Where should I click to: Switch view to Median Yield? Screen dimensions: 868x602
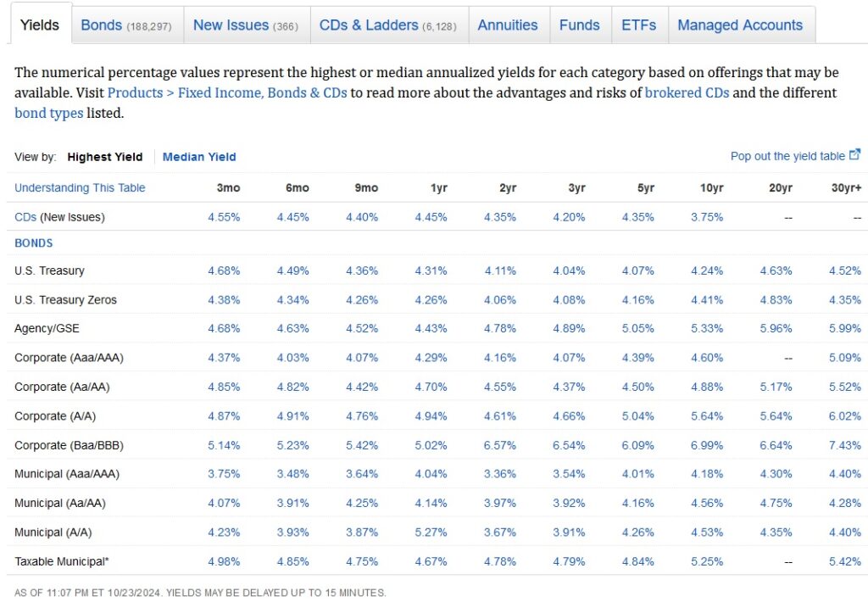tap(199, 157)
